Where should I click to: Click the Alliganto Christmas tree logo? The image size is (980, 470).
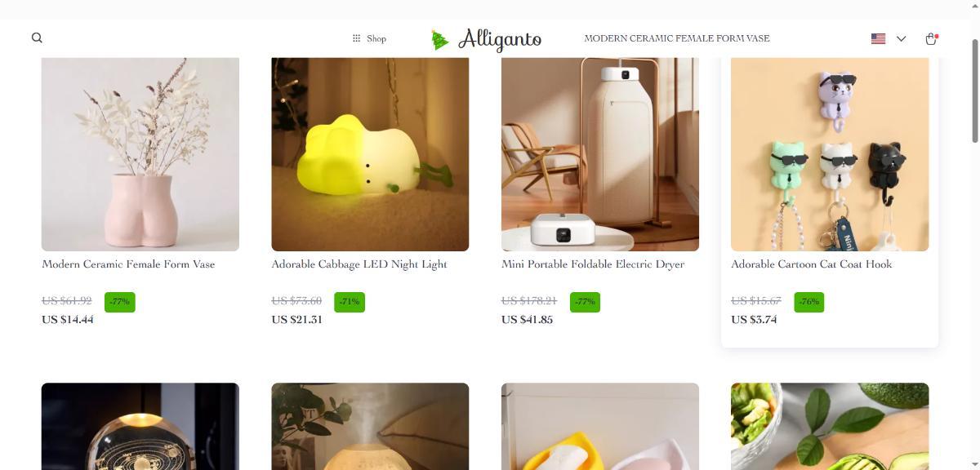click(x=486, y=38)
